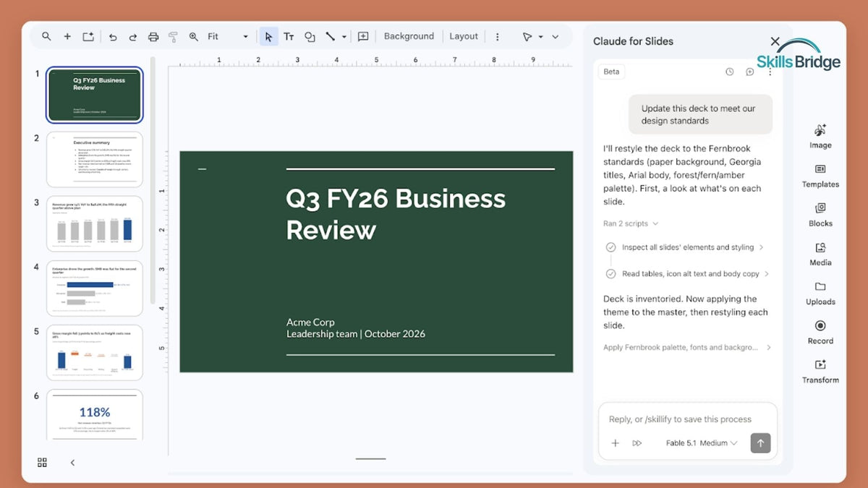The width and height of the screenshot is (868, 488).
Task: Click the speaker notes handle below slide
Action: coord(371,458)
